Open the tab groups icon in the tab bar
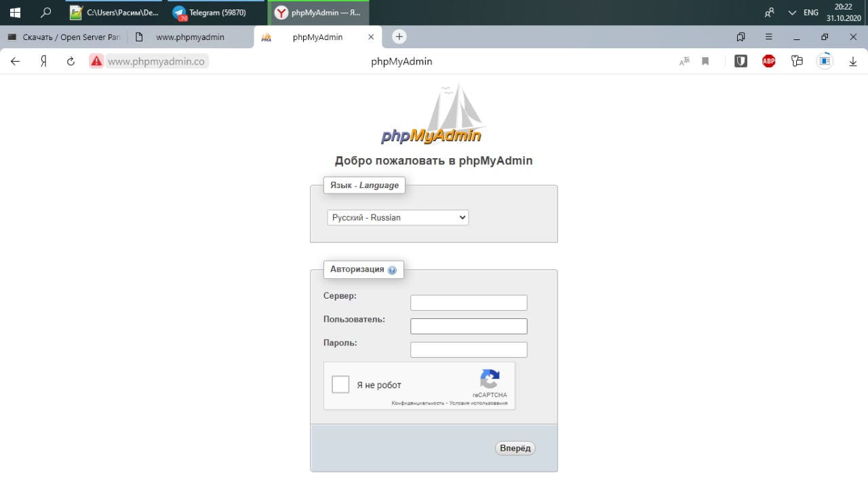Image resolution: width=868 pixels, height=488 pixels. coord(741,37)
